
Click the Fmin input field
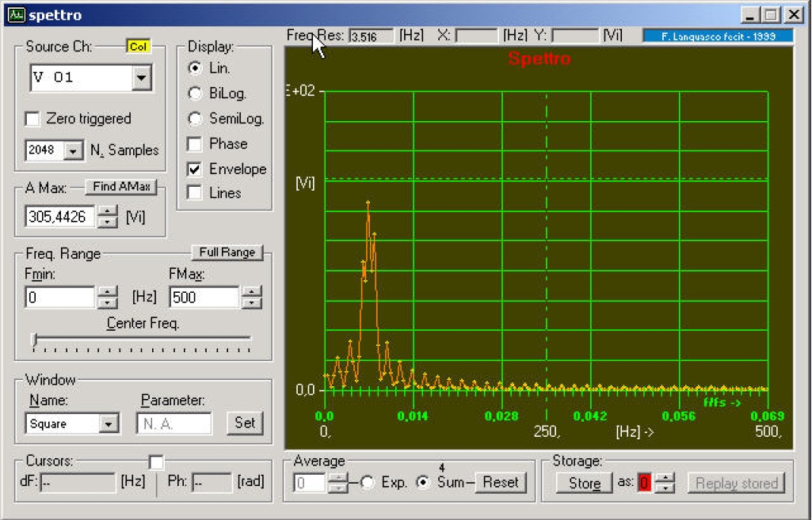[59, 298]
